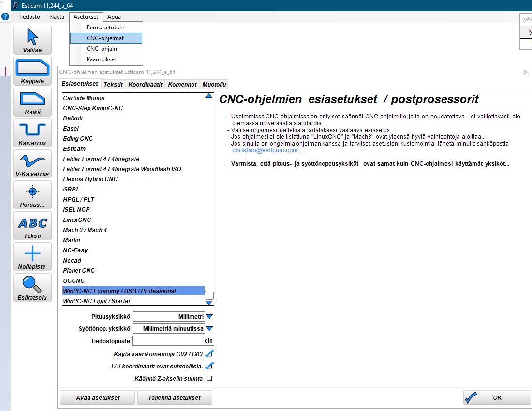The image size is (532, 411).
Task: Confirm with the OK button
Action: tap(497, 397)
